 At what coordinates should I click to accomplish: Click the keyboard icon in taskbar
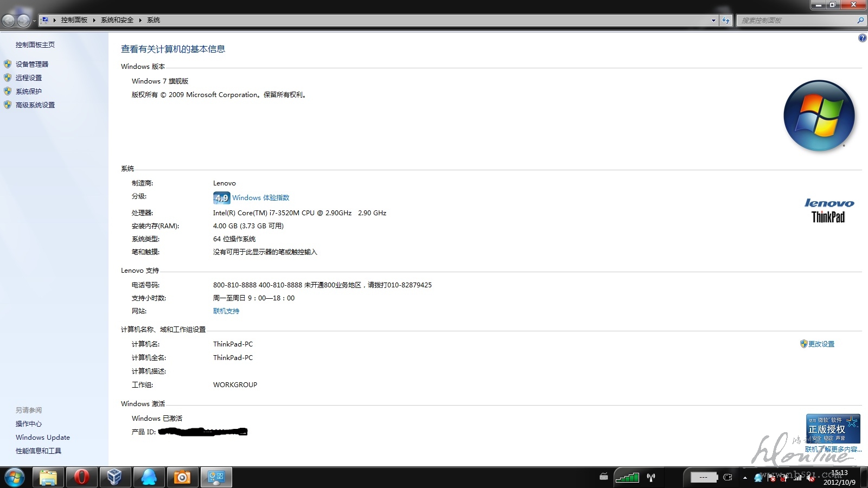click(x=604, y=477)
